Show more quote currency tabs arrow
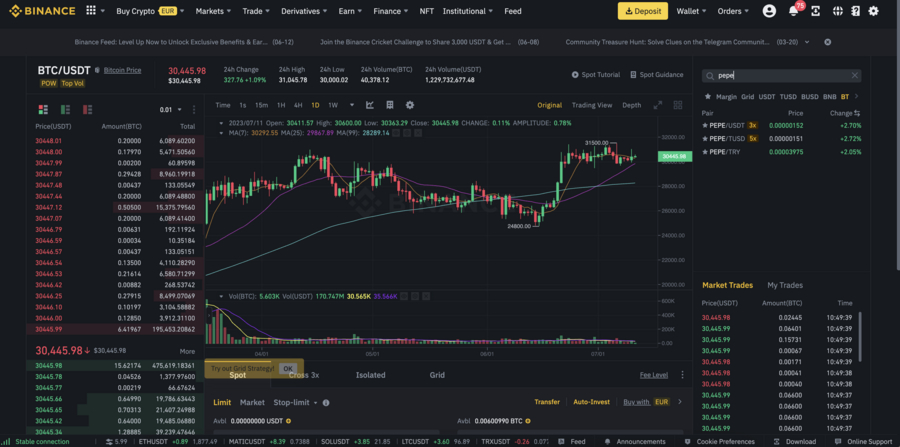This screenshot has height=447, width=900. (856, 97)
